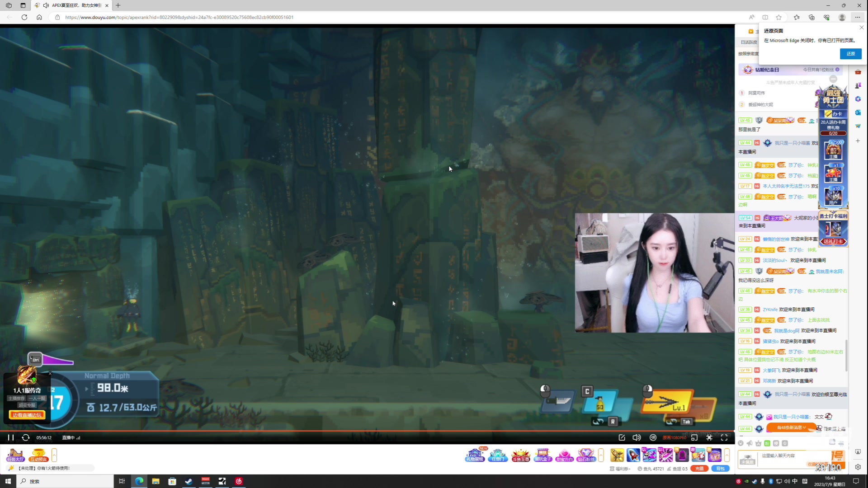Click the taskbar 搜索 search box
The image size is (868, 488).
click(65, 481)
